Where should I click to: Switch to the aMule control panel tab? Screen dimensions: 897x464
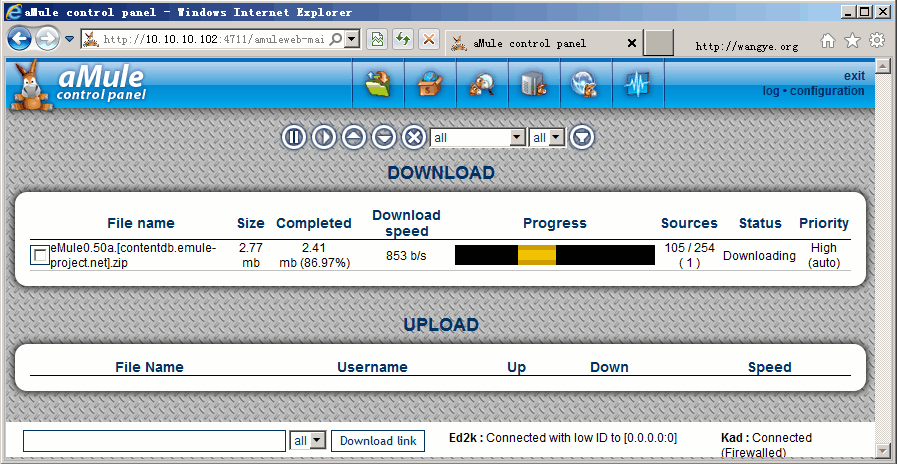pyautogui.click(x=543, y=43)
